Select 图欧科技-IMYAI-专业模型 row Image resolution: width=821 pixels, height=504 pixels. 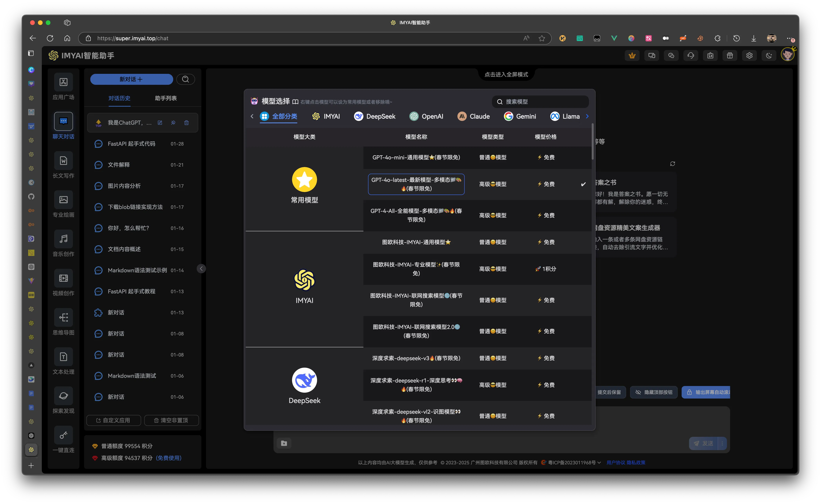pyautogui.click(x=477, y=269)
